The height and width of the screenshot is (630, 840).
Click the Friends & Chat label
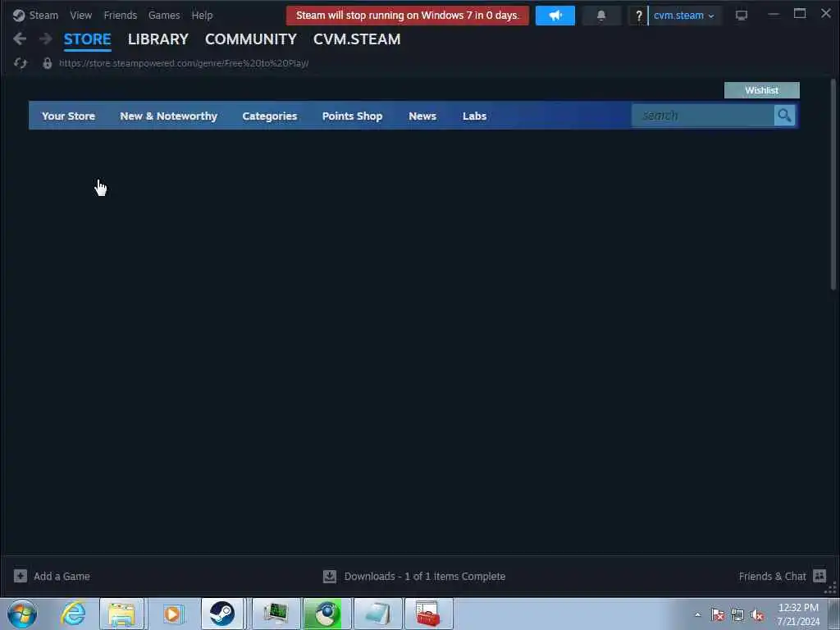(772, 576)
